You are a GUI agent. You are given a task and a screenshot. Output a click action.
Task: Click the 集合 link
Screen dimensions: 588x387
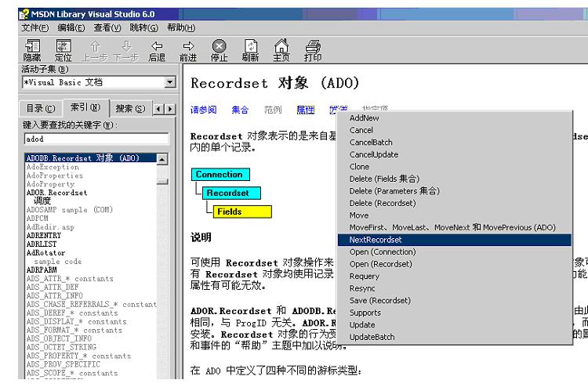[240, 110]
